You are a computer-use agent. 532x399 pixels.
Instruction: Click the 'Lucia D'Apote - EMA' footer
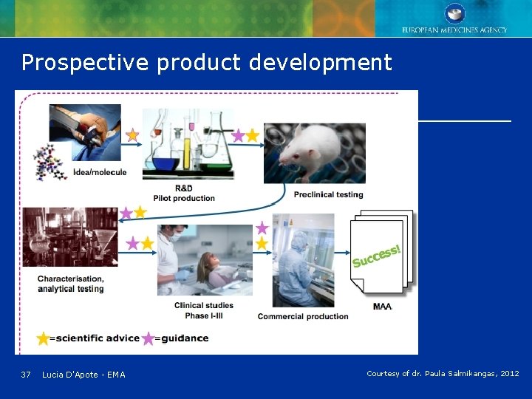[83, 375]
